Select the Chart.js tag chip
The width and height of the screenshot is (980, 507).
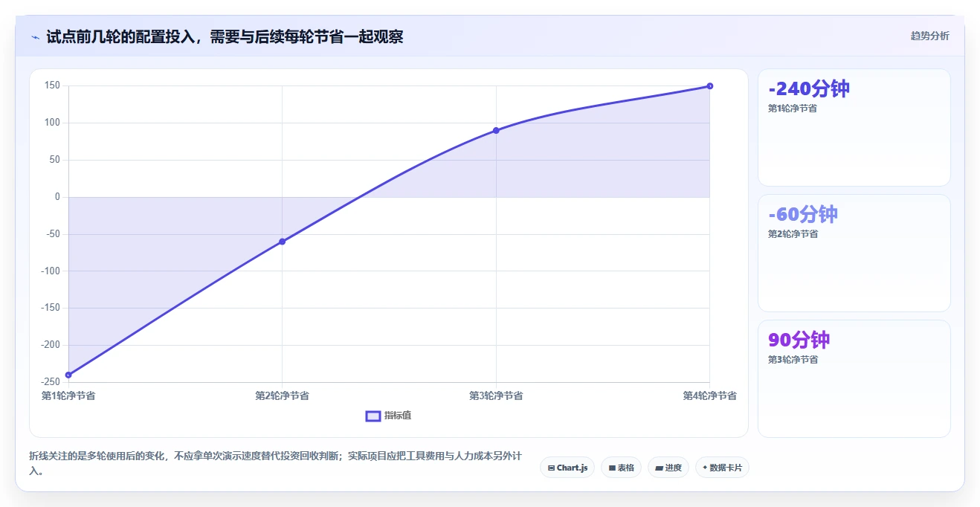tap(567, 468)
